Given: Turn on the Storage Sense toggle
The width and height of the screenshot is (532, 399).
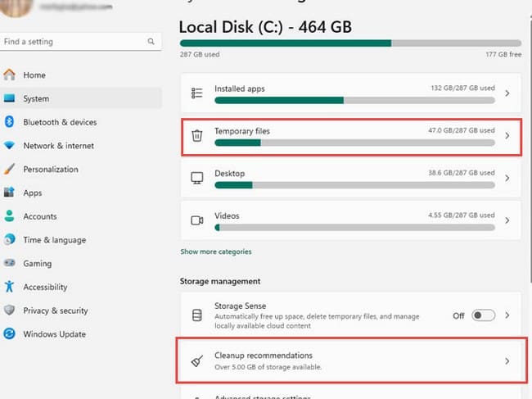Looking at the screenshot, I should (x=483, y=315).
